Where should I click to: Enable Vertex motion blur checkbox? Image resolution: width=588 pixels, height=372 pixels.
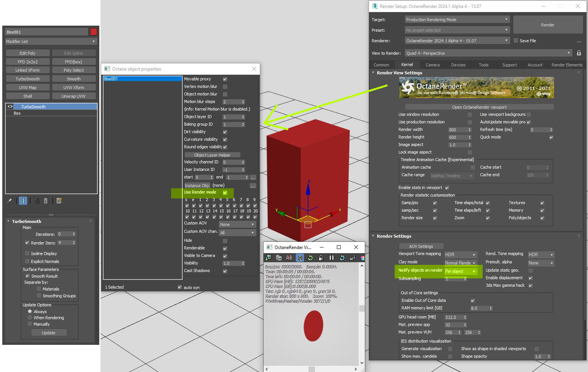pyautogui.click(x=225, y=87)
